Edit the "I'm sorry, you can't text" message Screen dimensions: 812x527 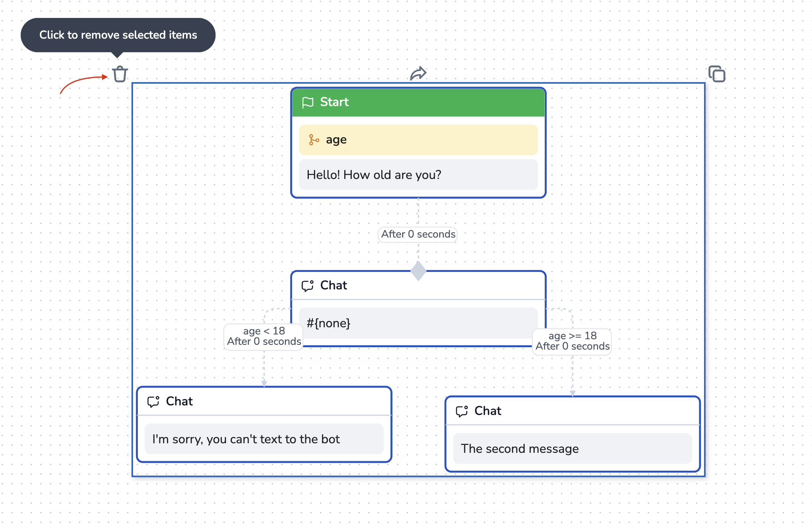coord(264,439)
